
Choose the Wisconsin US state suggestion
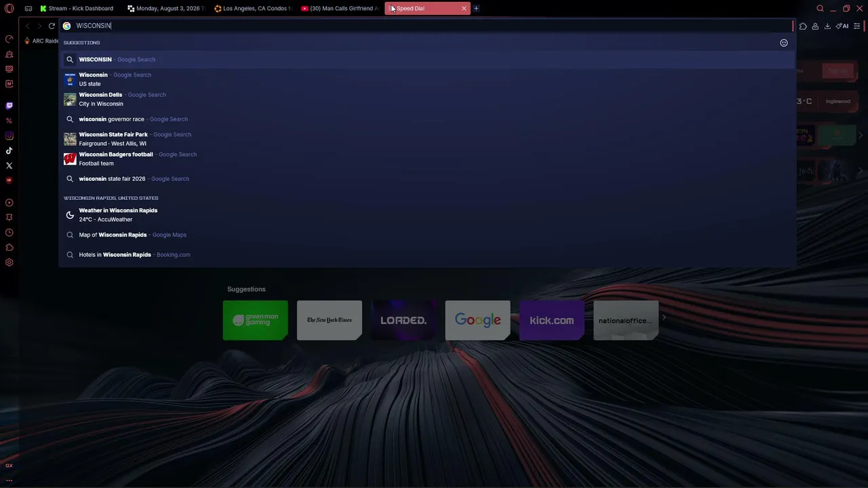click(427, 79)
